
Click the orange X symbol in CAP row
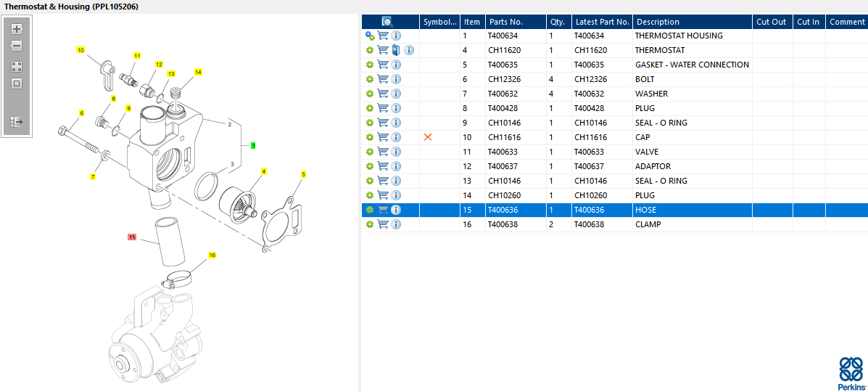pyautogui.click(x=427, y=137)
